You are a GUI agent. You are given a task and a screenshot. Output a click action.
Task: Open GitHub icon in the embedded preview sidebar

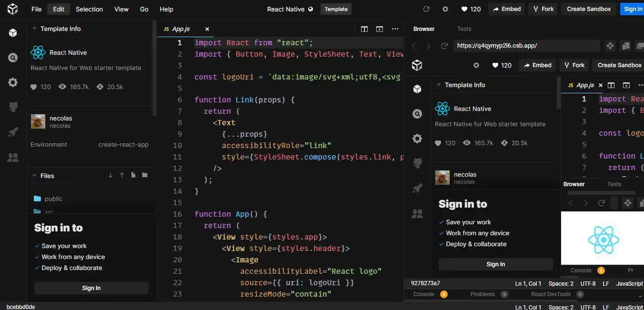click(417, 163)
